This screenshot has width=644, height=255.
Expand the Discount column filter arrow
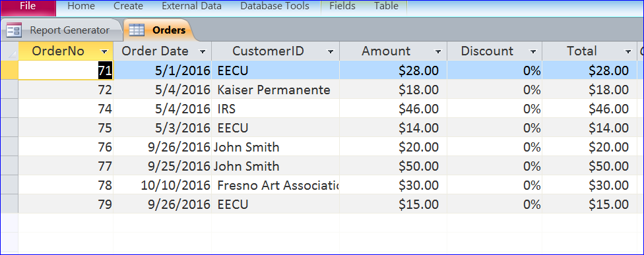[x=533, y=51]
